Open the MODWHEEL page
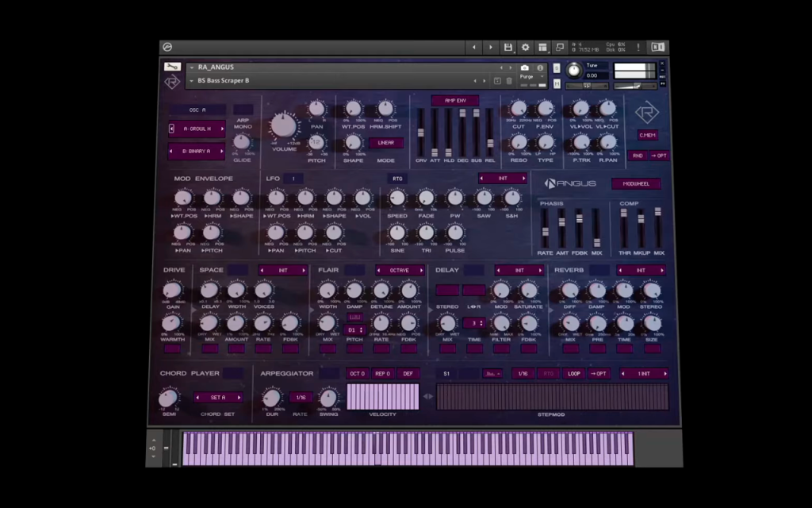This screenshot has width=812, height=508. (636, 183)
